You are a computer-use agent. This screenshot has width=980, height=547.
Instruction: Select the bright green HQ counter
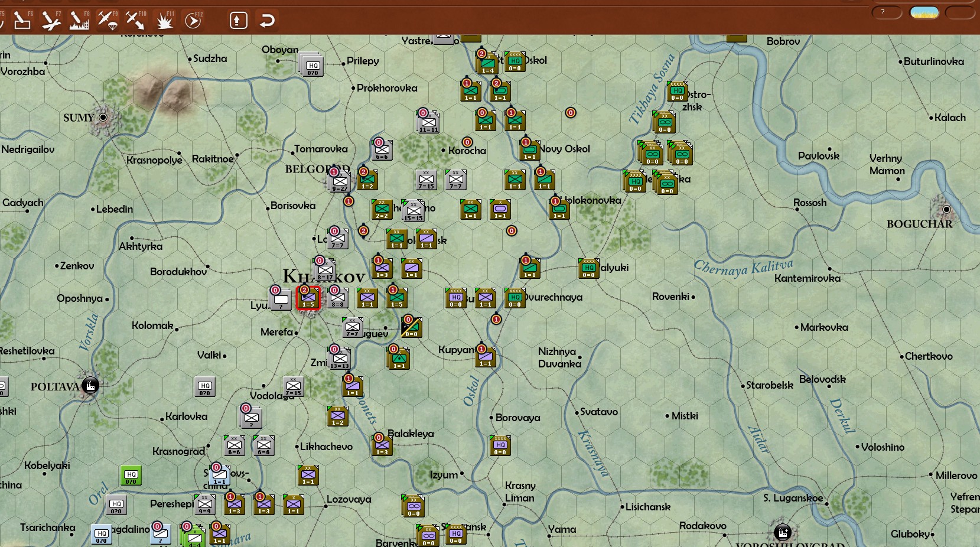tap(131, 476)
